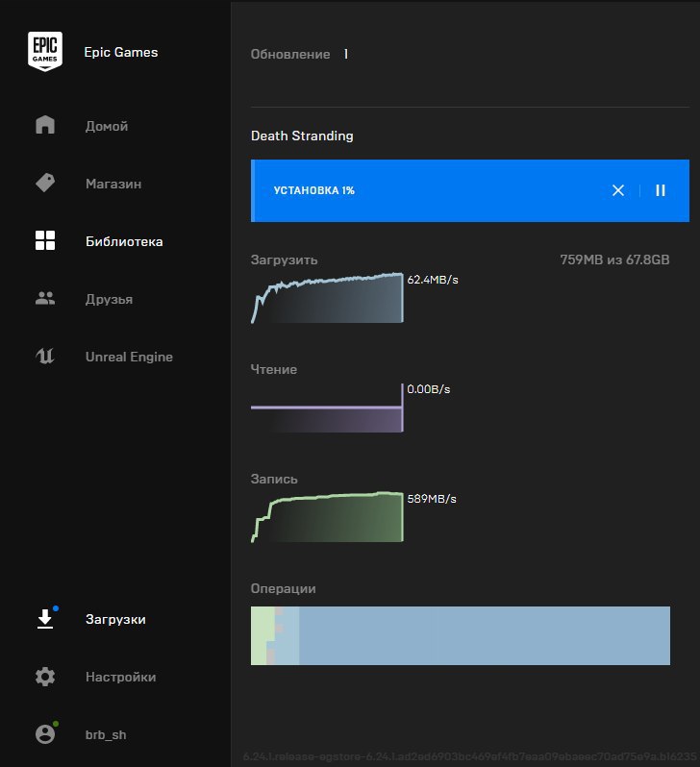Screen dimensions: 700x767
Task: Open the Друзья section
Action: (110, 299)
